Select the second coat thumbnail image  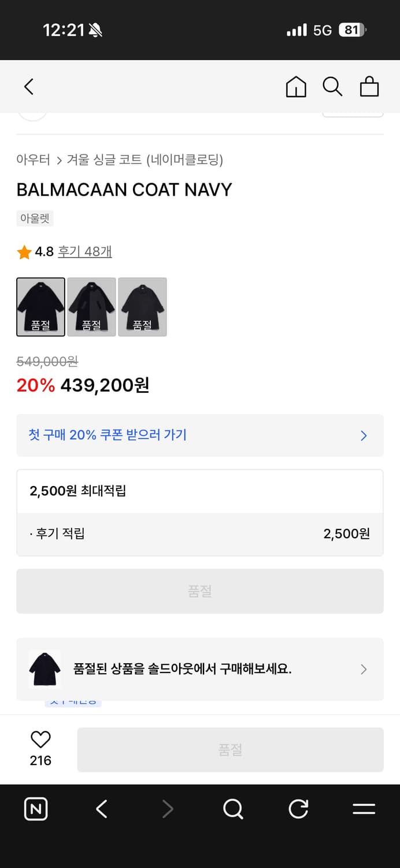click(91, 307)
